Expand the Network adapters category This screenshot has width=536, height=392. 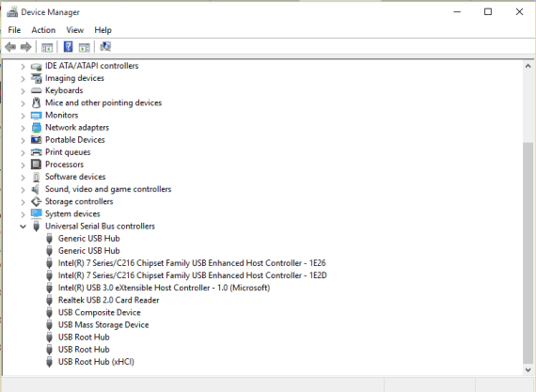pos(23,128)
